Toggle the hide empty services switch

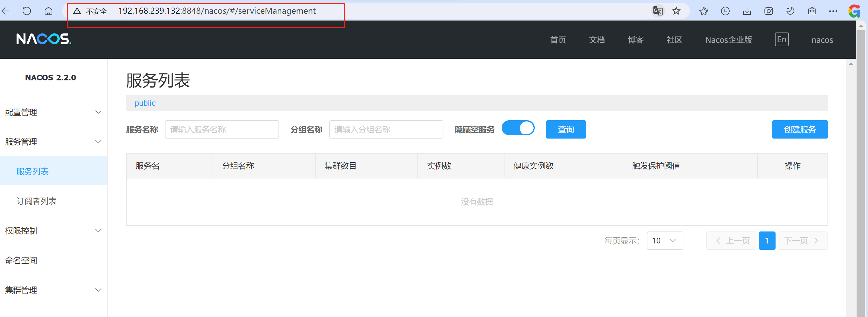click(x=518, y=128)
